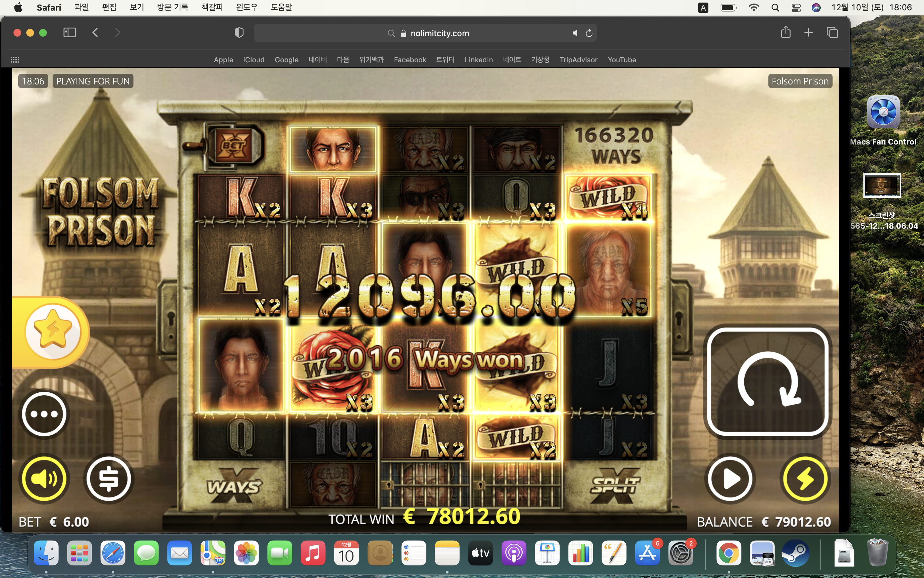Click the Folsom Prison title badge
This screenshot has height=578, width=924.
point(800,81)
